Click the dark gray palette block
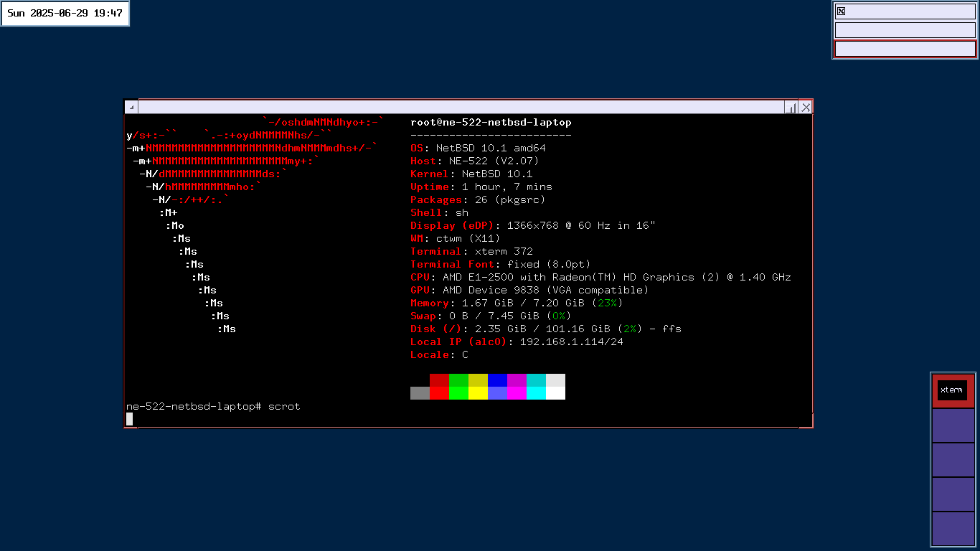Viewport: 980px width, 551px height. 420,393
